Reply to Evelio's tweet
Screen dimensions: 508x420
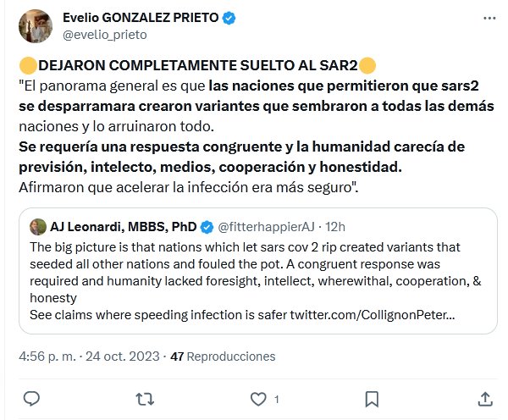[x=30, y=398]
